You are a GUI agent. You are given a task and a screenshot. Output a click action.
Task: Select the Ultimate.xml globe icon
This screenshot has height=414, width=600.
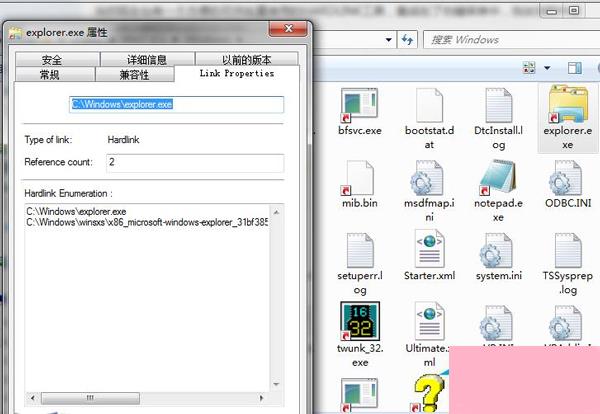click(x=430, y=321)
